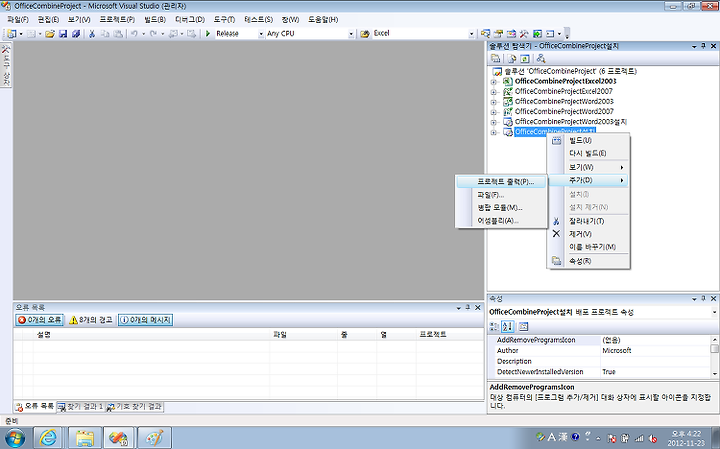The height and width of the screenshot is (449, 720).
Task: Click the Property Pages icon in Properties panel
Action: coord(523,326)
